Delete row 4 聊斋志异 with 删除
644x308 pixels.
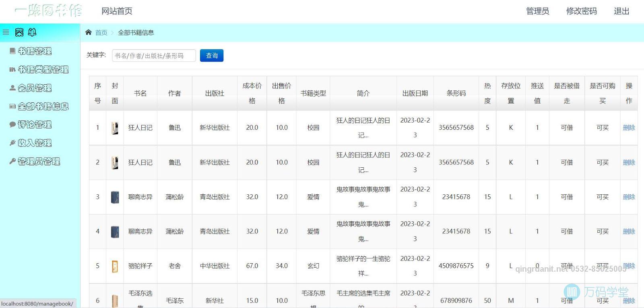click(629, 231)
